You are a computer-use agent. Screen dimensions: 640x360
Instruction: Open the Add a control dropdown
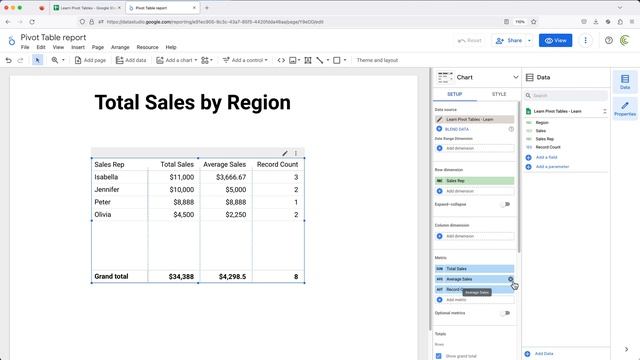(245, 60)
